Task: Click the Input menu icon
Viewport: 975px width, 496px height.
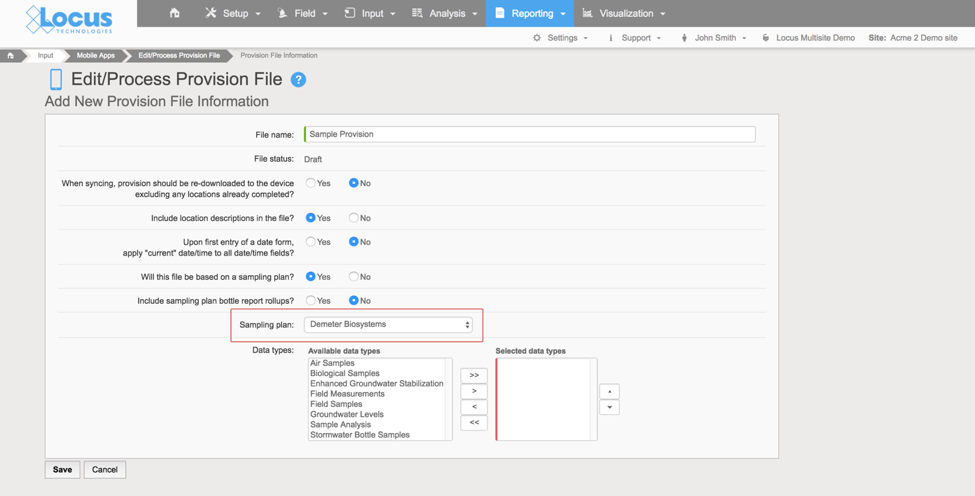Action: tap(350, 13)
